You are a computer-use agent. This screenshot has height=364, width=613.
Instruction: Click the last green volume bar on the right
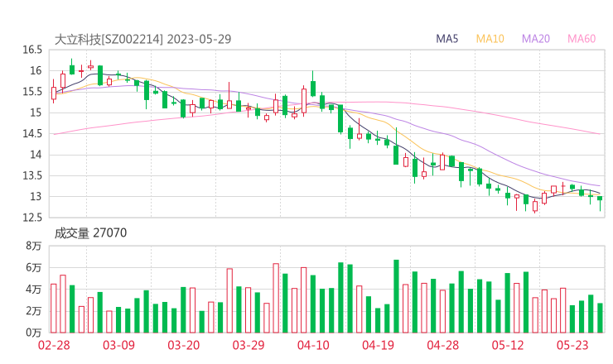pyautogui.click(x=600, y=318)
